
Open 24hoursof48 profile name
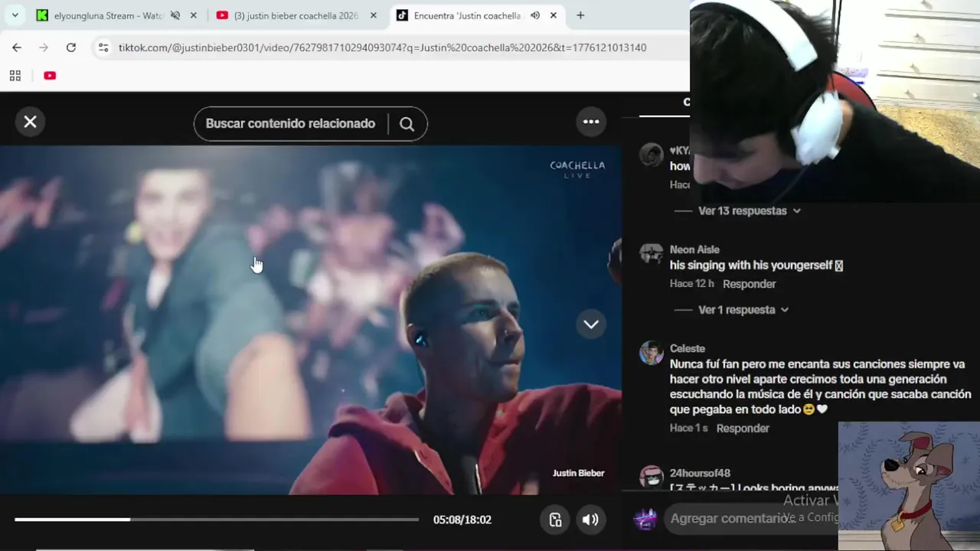pos(700,473)
